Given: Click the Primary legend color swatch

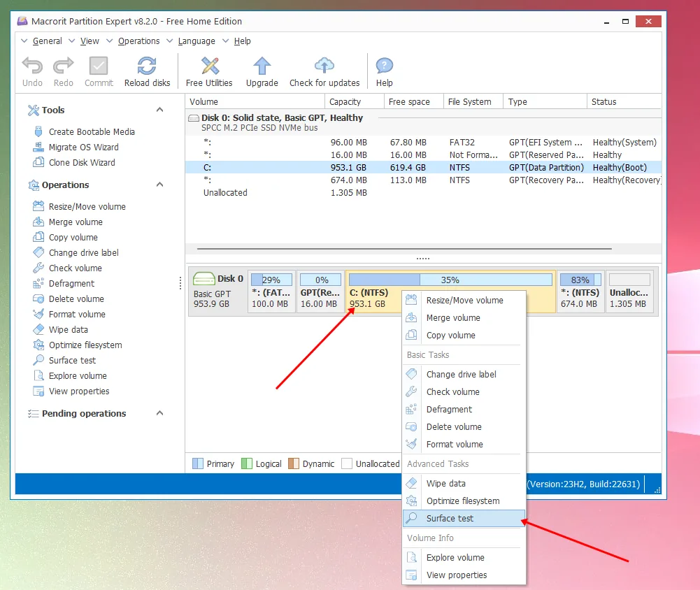Looking at the screenshot, I should point(198,463).
